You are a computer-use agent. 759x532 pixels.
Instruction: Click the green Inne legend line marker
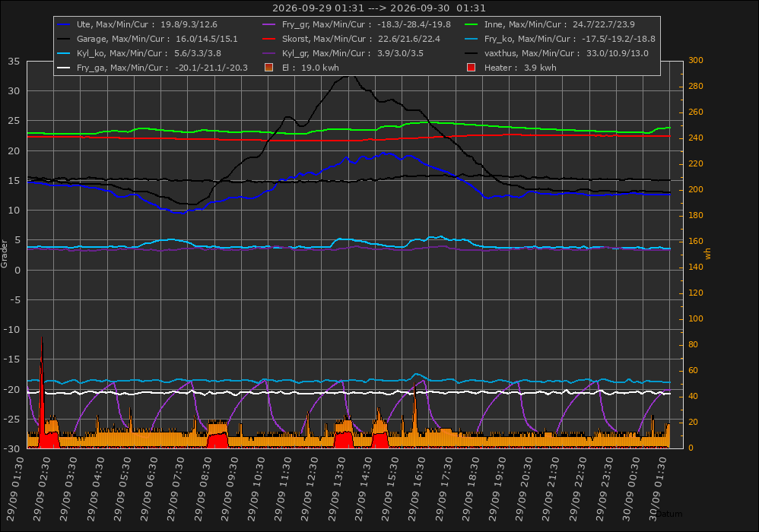click(x=471, y=24)
